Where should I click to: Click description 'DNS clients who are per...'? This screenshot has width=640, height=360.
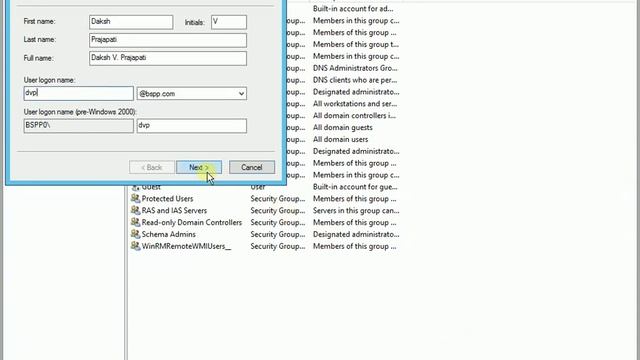pos(355,80)
